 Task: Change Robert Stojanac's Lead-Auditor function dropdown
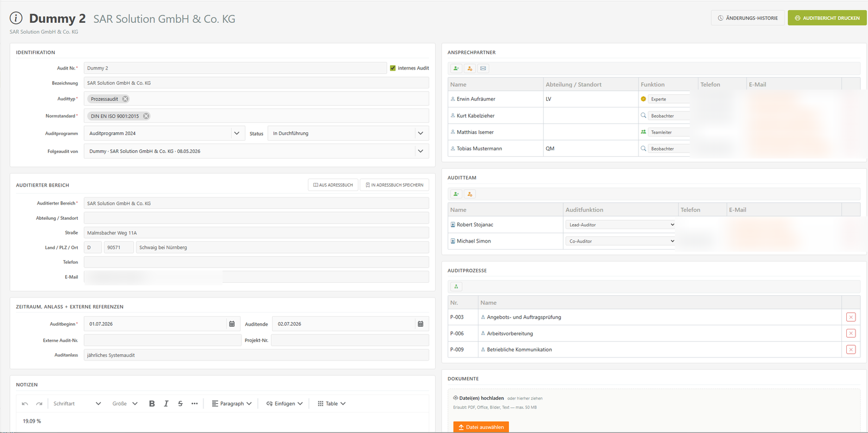click(621, 225)
